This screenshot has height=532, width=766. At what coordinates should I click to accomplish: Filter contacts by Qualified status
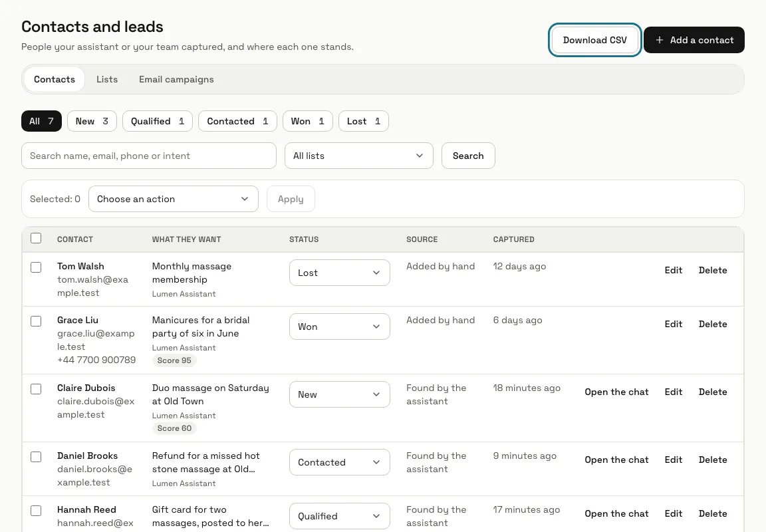coord(158,121)
